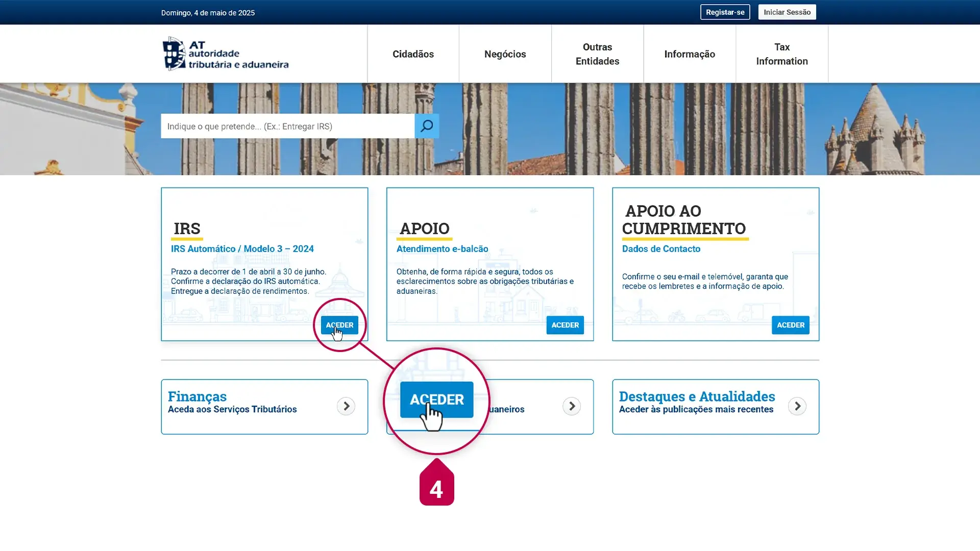This screenshot has width=980, height=551.
Task: Open the Negócios menu
Action: point(505,54)
